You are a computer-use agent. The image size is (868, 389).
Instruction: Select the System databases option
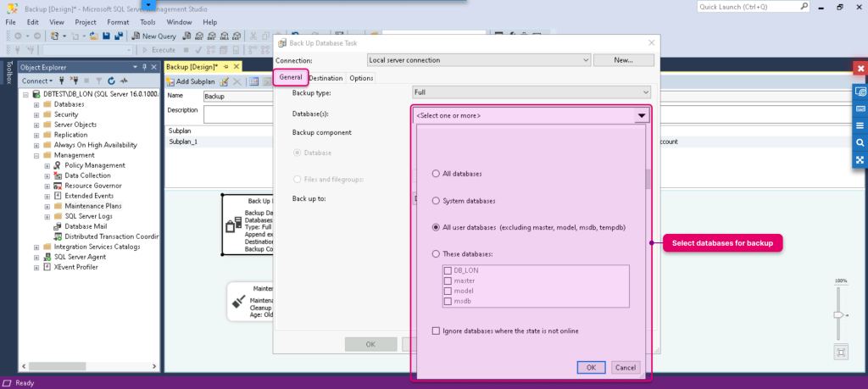coord(436,201)
